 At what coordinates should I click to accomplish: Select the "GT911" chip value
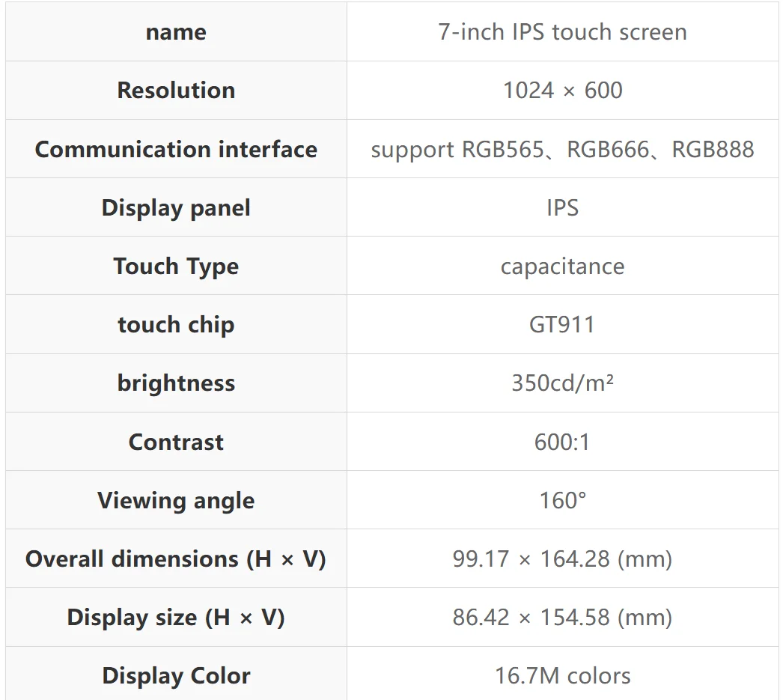(x=562, y=325)
